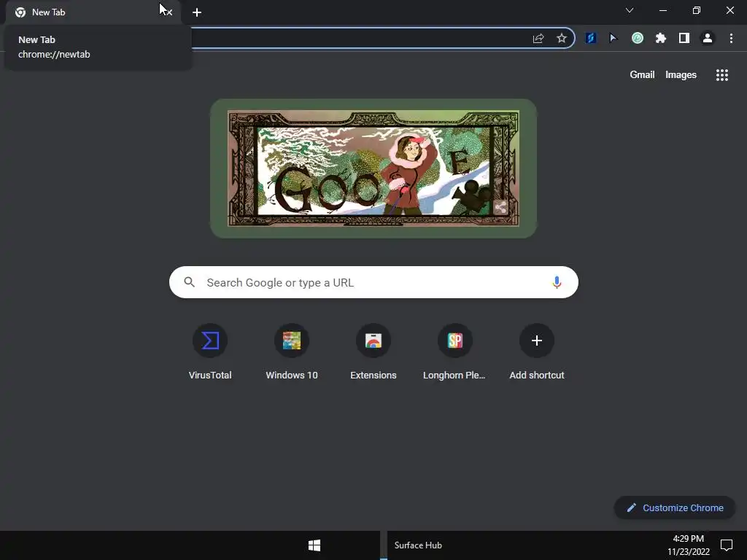Focus the Search Google or type a URL box
Screen dimensions: 747x560
click(374, 282)
